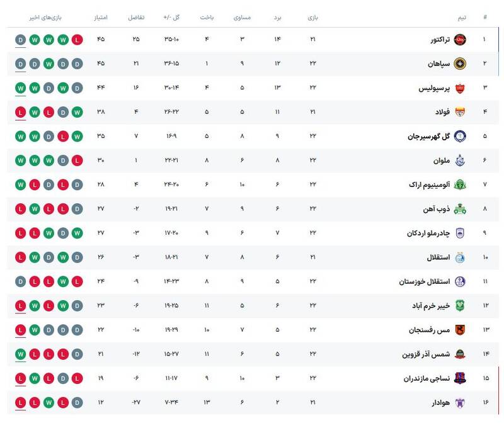Click the Persepolis (پرسپولیس) team logo
Image resolution: width=504 pixels, height=433 pixels.
coord(460,88)
